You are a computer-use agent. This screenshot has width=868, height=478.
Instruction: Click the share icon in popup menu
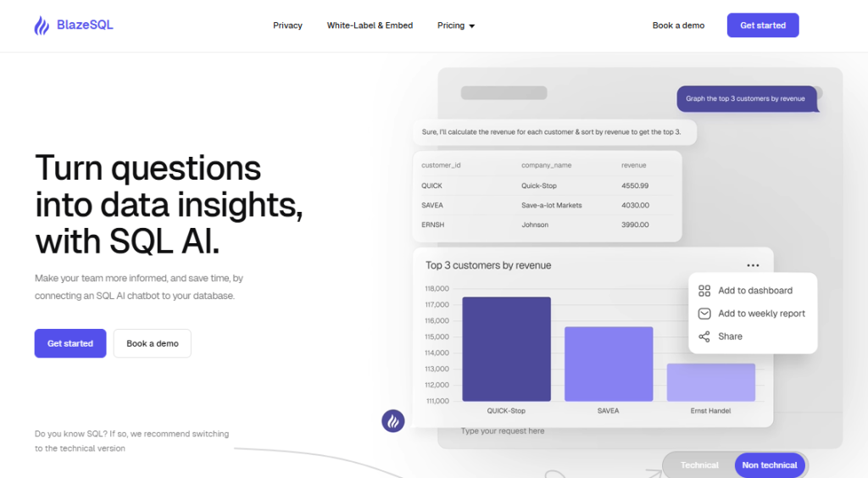tap(704, 336)
